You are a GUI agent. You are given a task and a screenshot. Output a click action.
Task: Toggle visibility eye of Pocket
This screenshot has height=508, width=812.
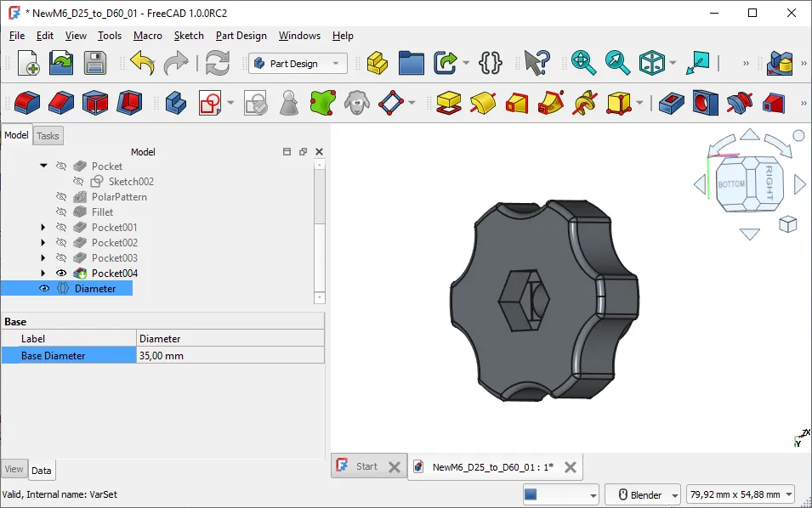click(x=61, y=166)
